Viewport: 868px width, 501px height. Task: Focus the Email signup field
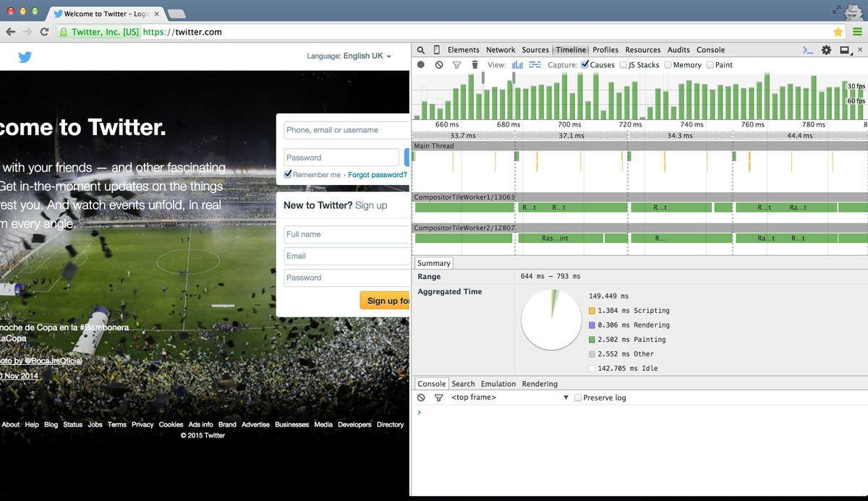click(x=347, y=256)
